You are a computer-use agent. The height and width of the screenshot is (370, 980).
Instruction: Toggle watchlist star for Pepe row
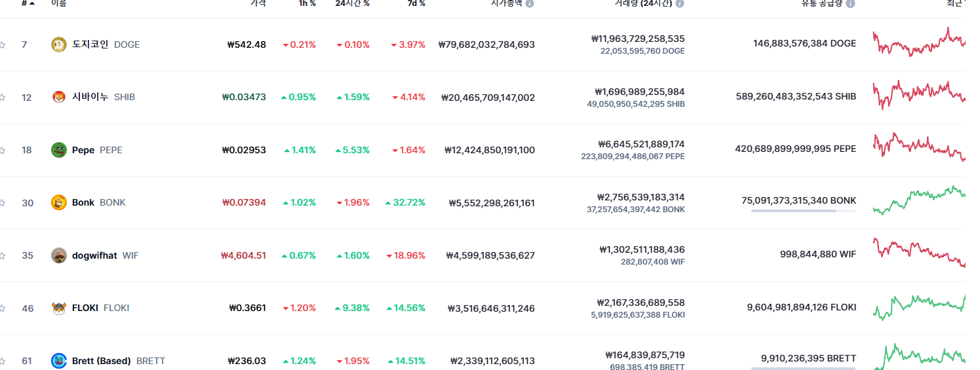pos(3,150)
